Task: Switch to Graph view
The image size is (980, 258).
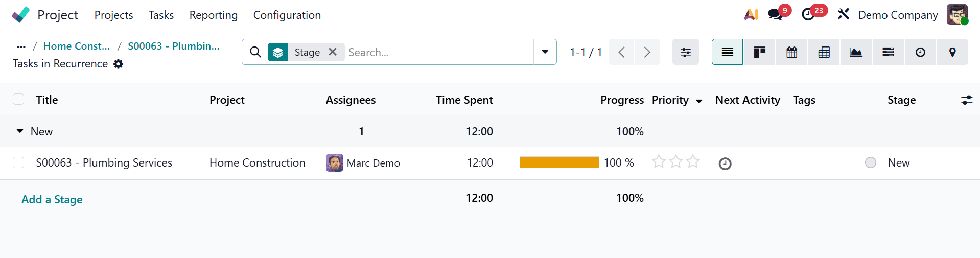Action: (856, 52)
